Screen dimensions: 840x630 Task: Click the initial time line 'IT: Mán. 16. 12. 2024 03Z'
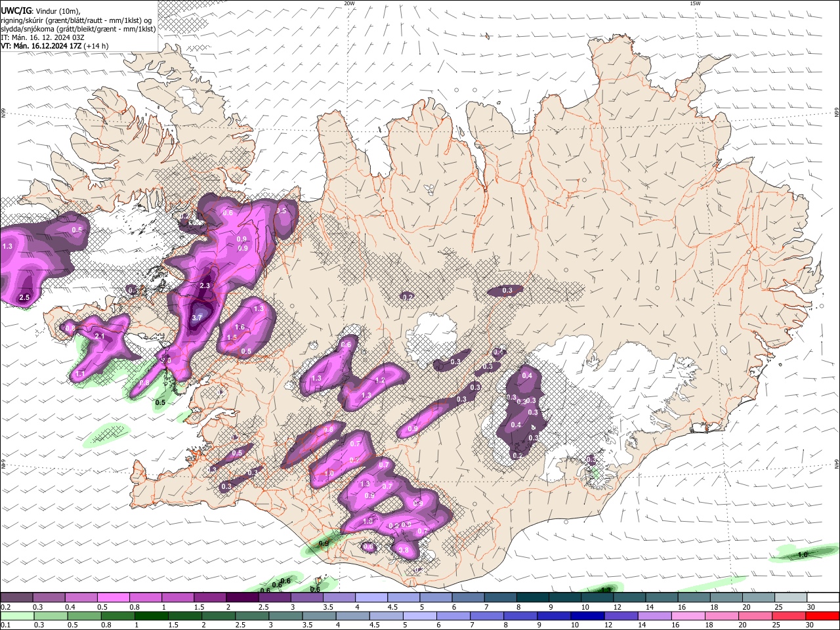(x=43, y=37)
